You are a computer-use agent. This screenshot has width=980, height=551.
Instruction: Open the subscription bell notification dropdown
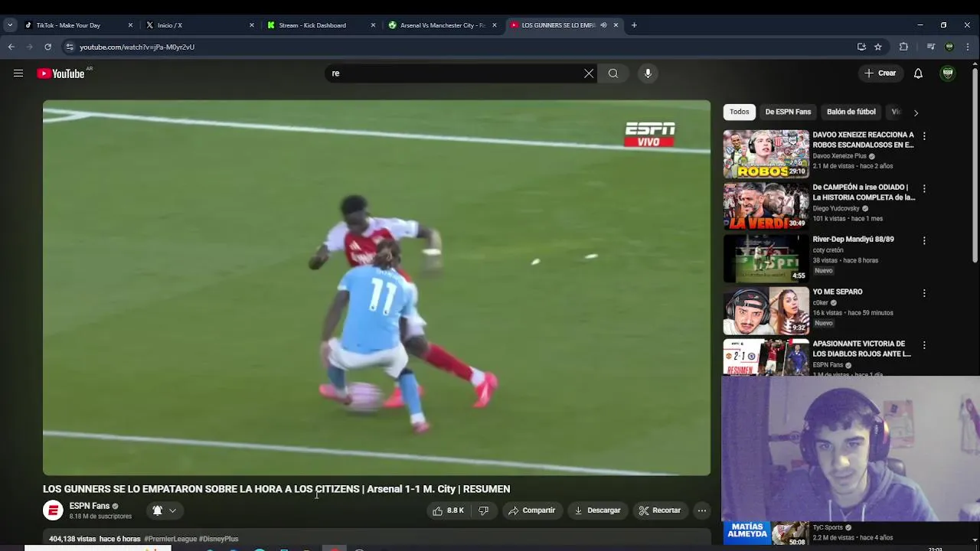click(164, 510)
